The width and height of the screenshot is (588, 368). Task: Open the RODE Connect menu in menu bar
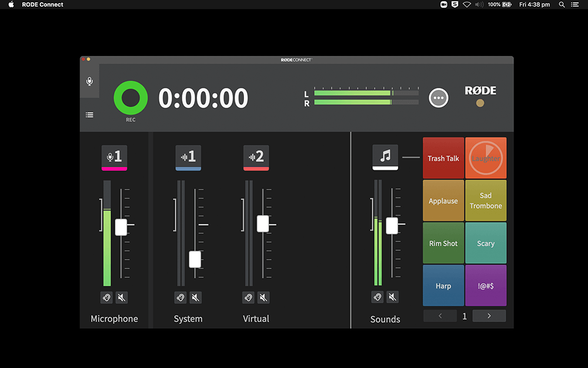coord(42,5)
